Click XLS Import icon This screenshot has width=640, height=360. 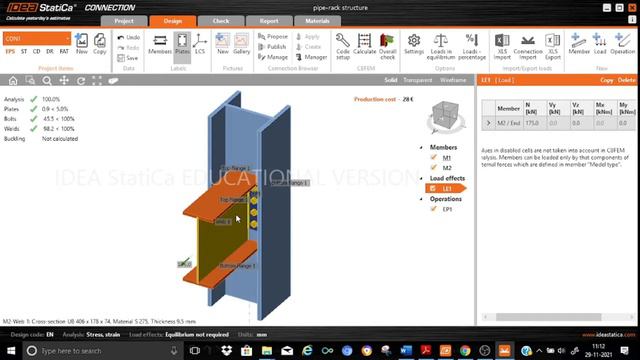click(502, 46)
